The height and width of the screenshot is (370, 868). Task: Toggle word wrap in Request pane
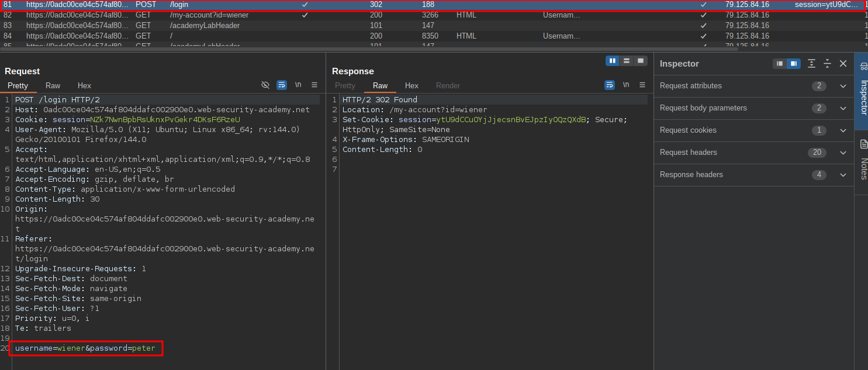tap(282, 85)
